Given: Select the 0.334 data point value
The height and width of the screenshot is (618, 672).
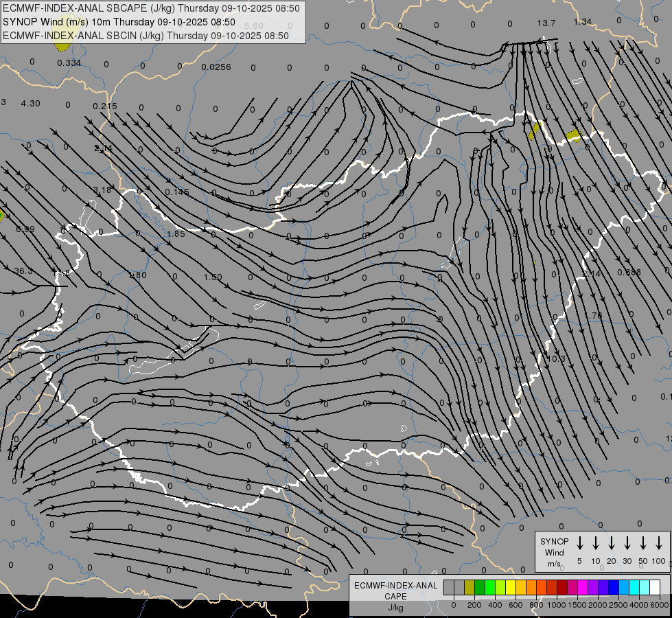Looking at the screenshot, I should [x=69, y=63].
